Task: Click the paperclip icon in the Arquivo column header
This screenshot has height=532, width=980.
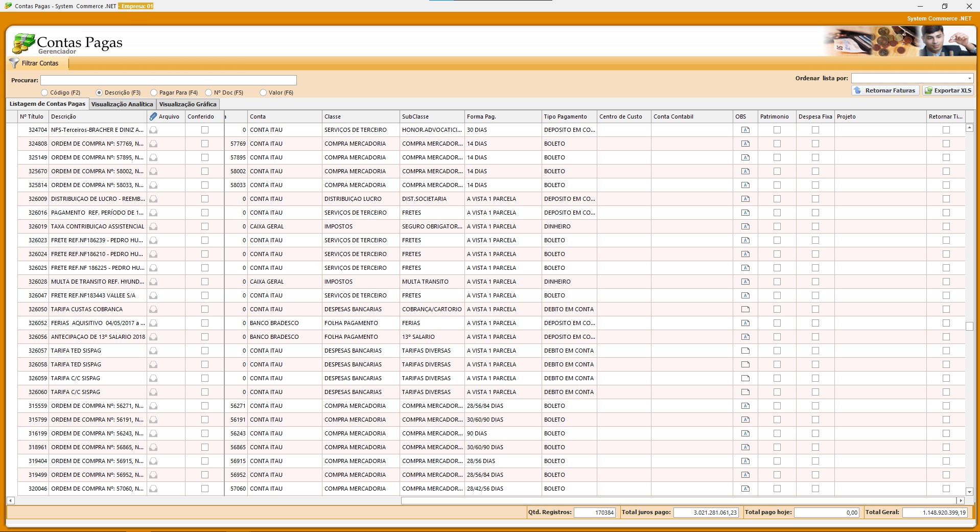Action: 153,117
